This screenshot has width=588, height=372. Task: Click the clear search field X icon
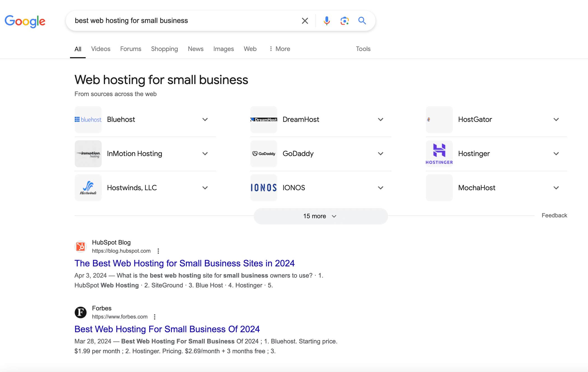305,20
